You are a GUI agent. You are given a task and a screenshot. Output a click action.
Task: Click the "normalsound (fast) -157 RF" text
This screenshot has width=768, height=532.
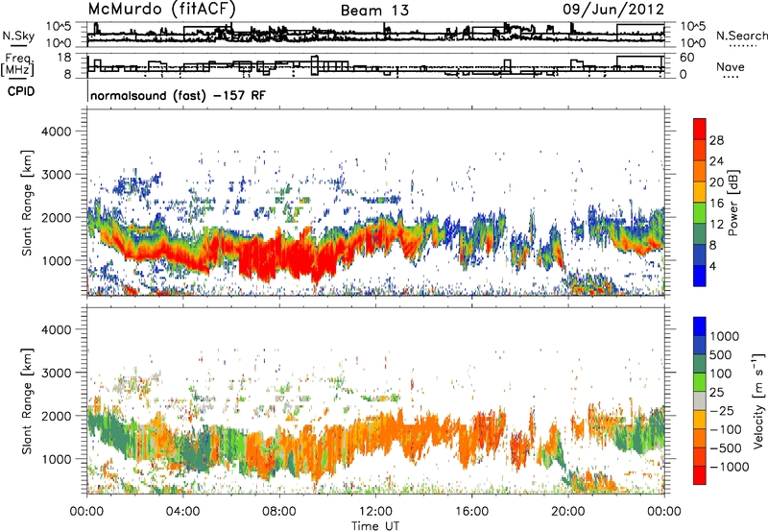pos(178,95)
